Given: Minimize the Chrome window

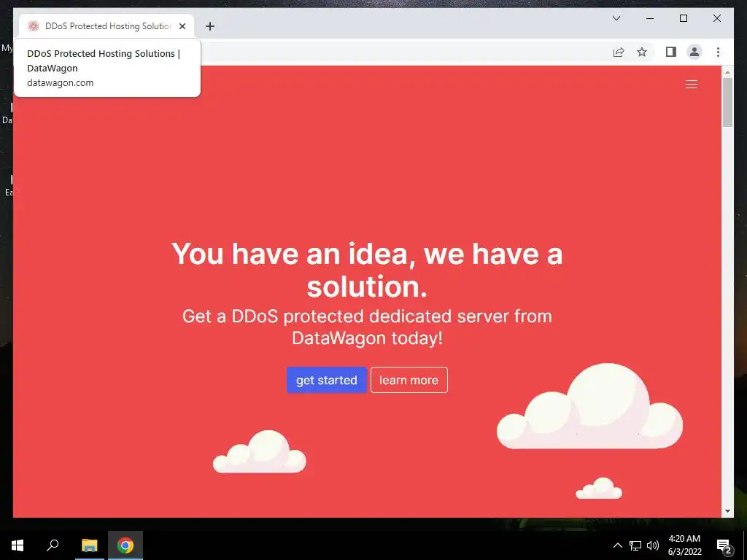Looking at the screenshot, I should click(x=650, y=18).
